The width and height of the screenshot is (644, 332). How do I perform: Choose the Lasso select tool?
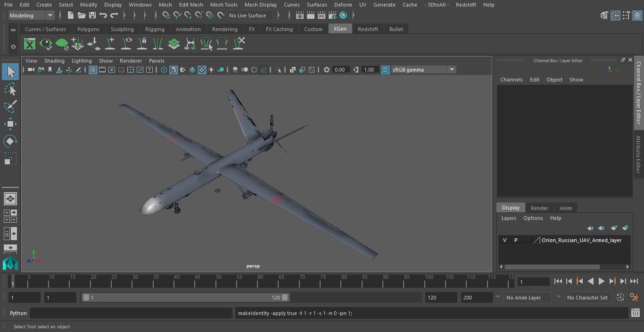[10, 89]
